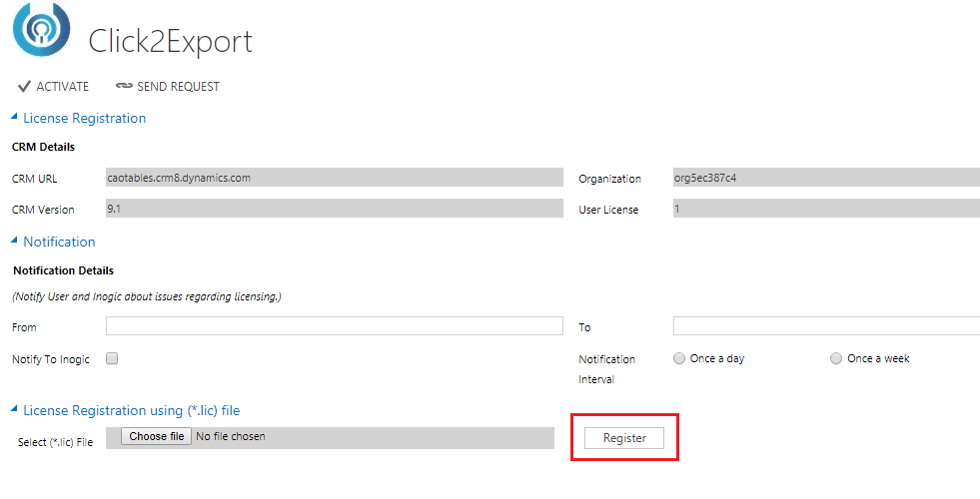Select the Once a week radio button
980x499 pixels.
click(836, 358)
